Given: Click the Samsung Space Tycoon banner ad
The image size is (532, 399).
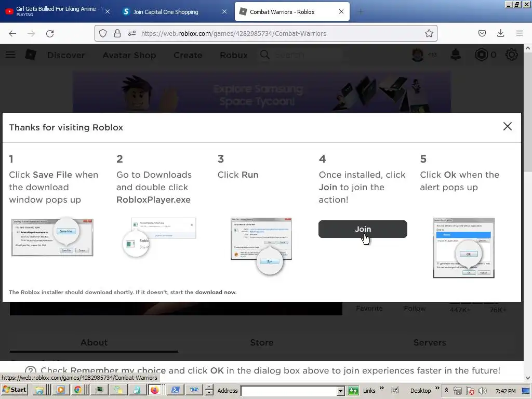Looking at the screenshot, I should click(x=262, y=91).
